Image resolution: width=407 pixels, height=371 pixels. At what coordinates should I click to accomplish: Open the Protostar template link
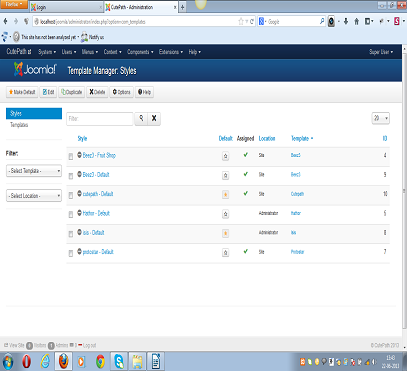point(297,252)
